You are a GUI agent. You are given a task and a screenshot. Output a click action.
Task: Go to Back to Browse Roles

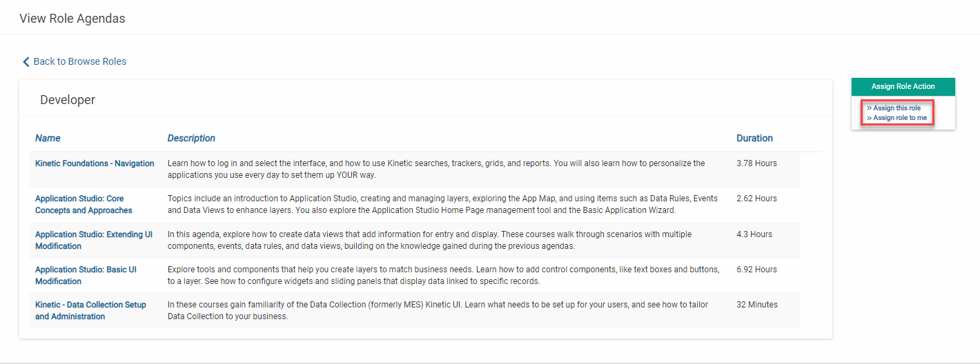click(x=79, y=61)
